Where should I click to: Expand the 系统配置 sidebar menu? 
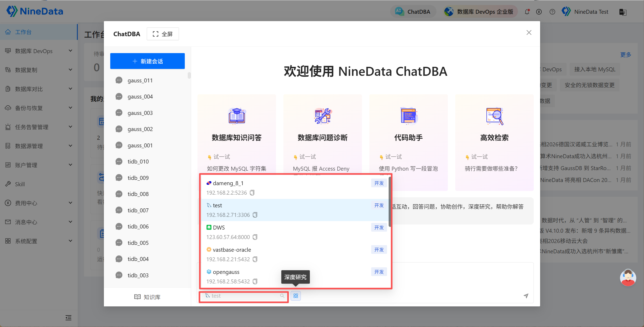(x=39, y=241)
